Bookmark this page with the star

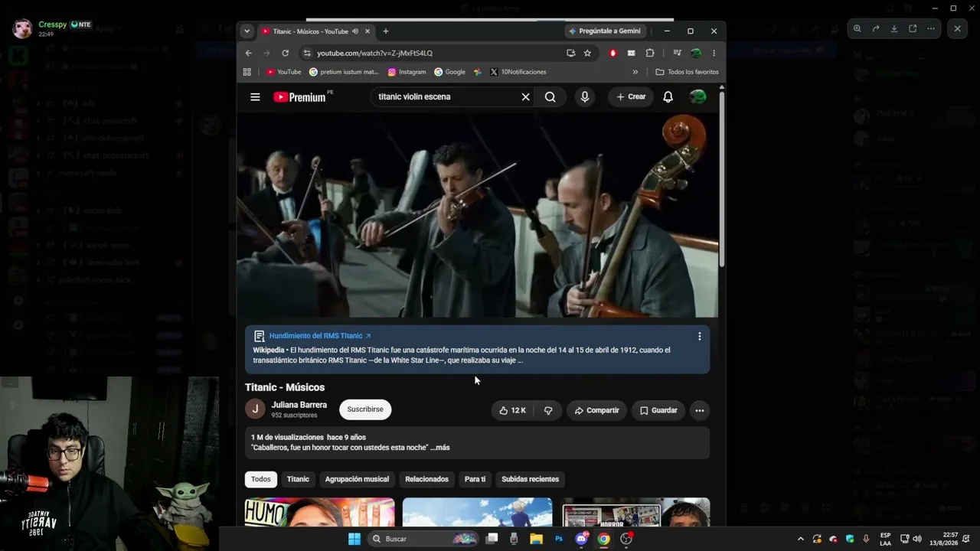pos(587,53)
